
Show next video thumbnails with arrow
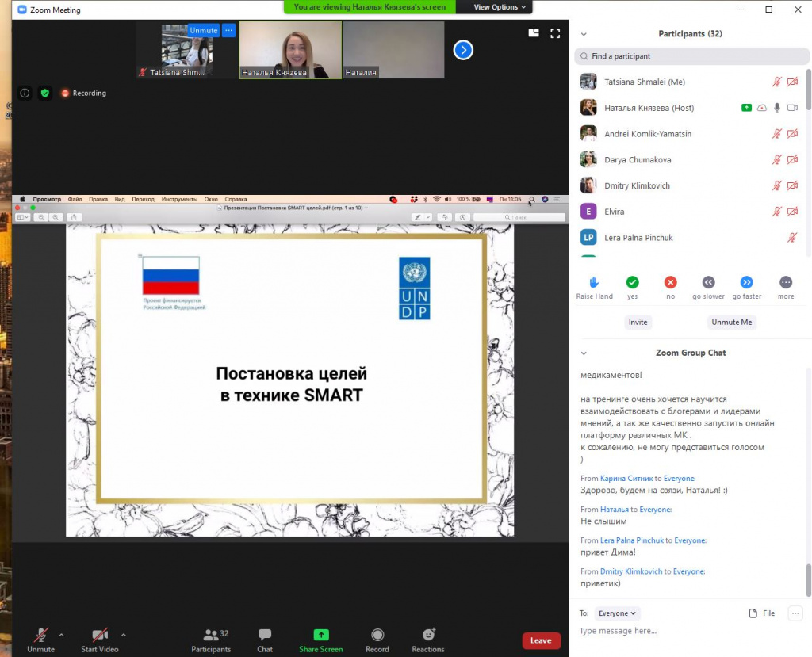point(463,50)
